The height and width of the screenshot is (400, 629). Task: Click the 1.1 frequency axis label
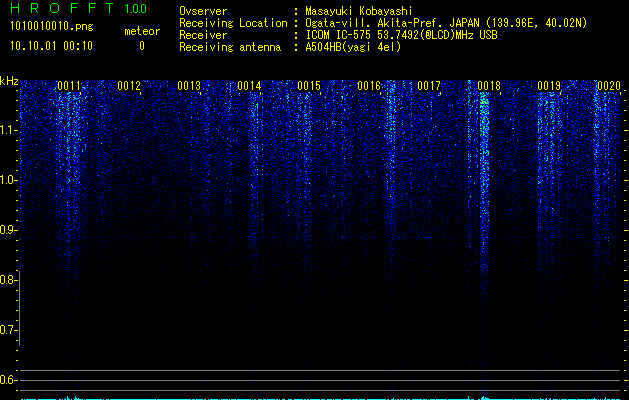(8, 130)
